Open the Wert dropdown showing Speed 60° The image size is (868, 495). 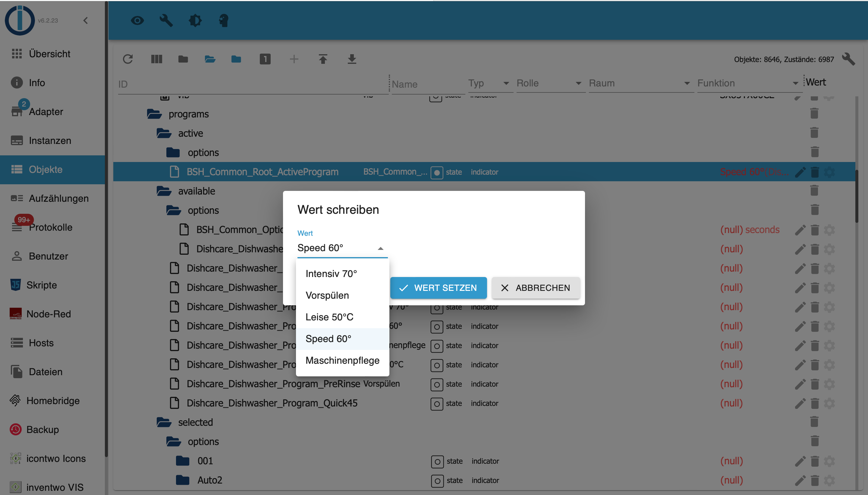point(342,248)
